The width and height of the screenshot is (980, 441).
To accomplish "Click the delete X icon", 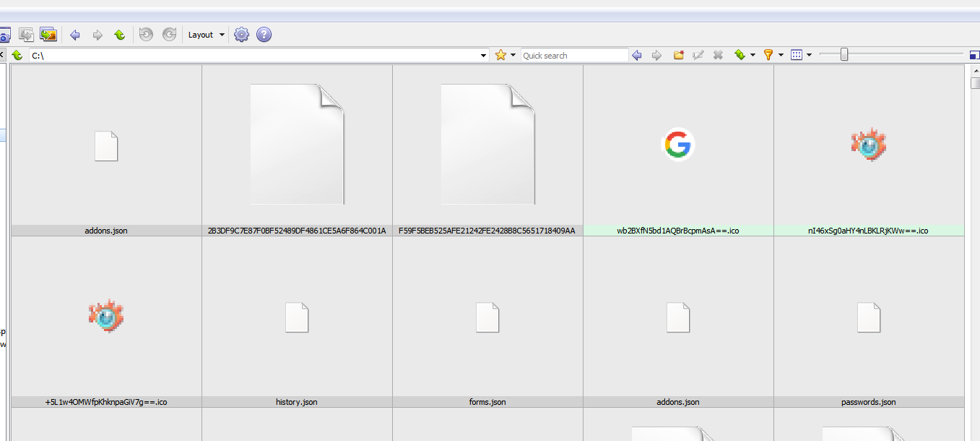I will (718, 55).
